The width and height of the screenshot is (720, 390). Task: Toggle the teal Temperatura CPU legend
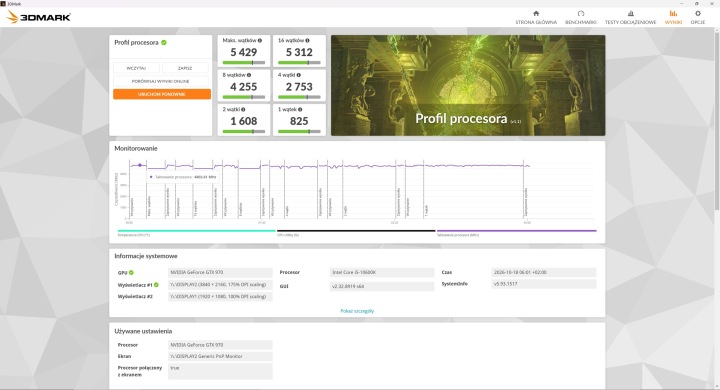196,232
